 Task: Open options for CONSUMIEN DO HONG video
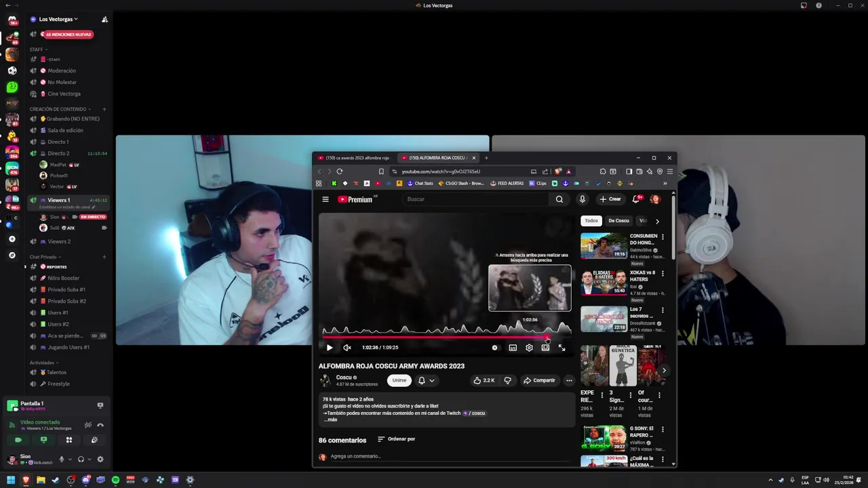(x=663, y=237)
